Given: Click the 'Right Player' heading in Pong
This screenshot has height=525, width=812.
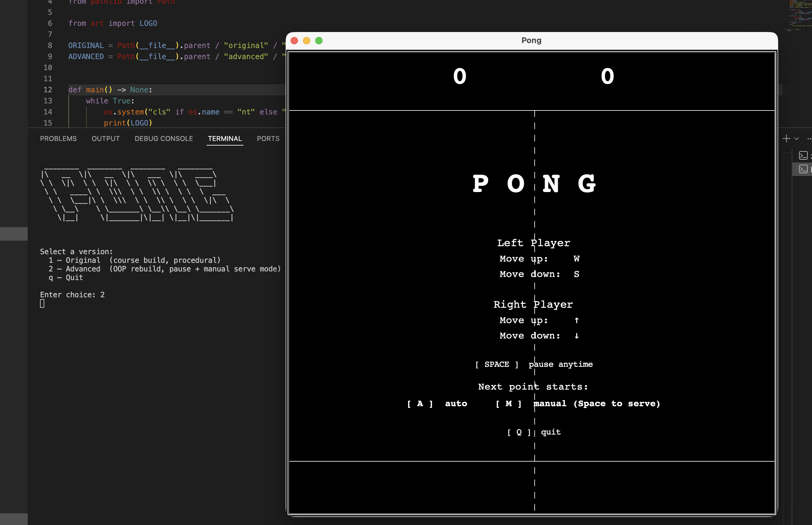Looking at the screenshot, I should coord(533,304).
